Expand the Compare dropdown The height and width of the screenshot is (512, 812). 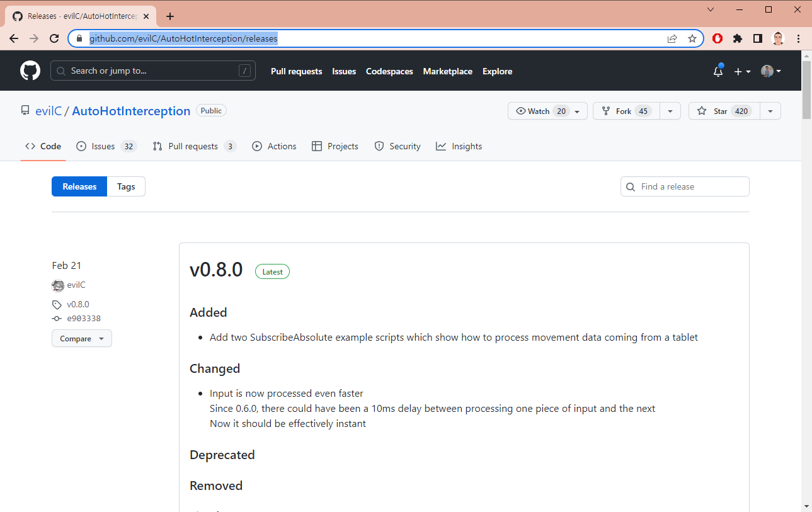(82, 339)
